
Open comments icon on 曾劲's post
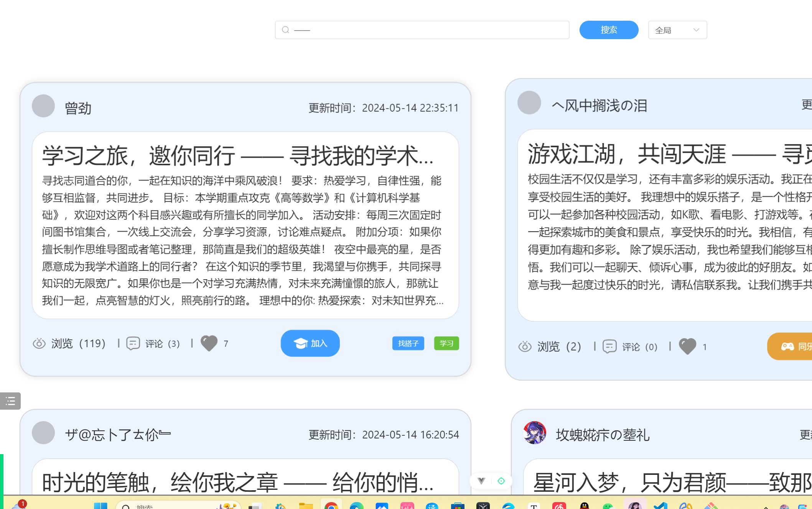133,343
